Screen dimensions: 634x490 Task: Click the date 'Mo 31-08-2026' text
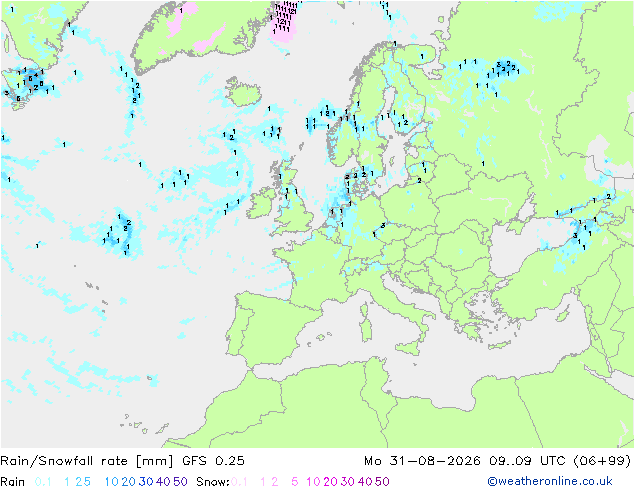point(422,461)
